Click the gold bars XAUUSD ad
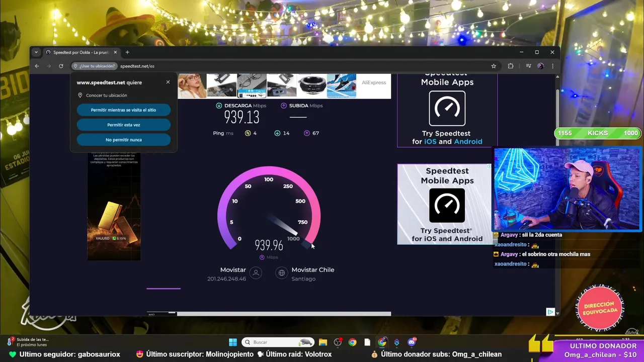The height and width of the screenshot is (362, 644). 114,206
